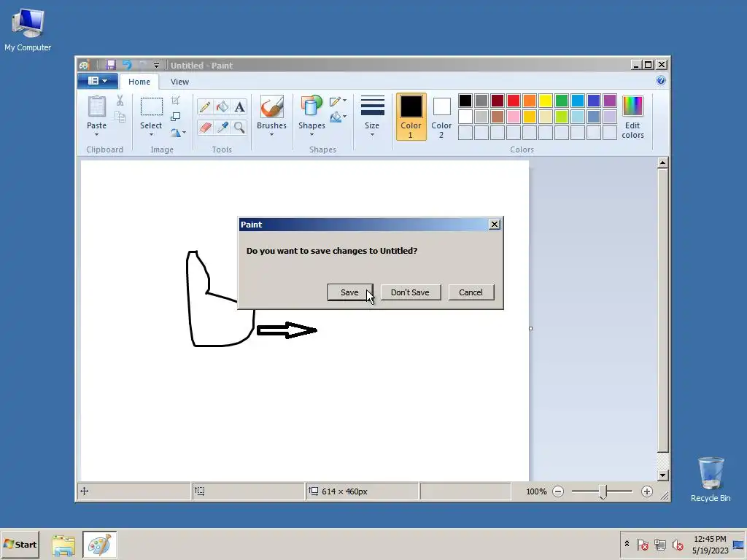
Task: Activate Color 1 selector
Action: click(411, 117)
